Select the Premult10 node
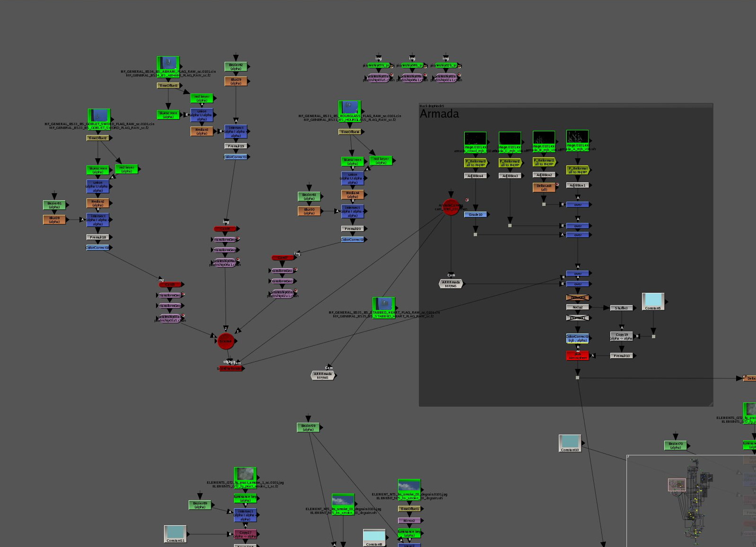This screenshot has width=756, height=547. (621, 356)
